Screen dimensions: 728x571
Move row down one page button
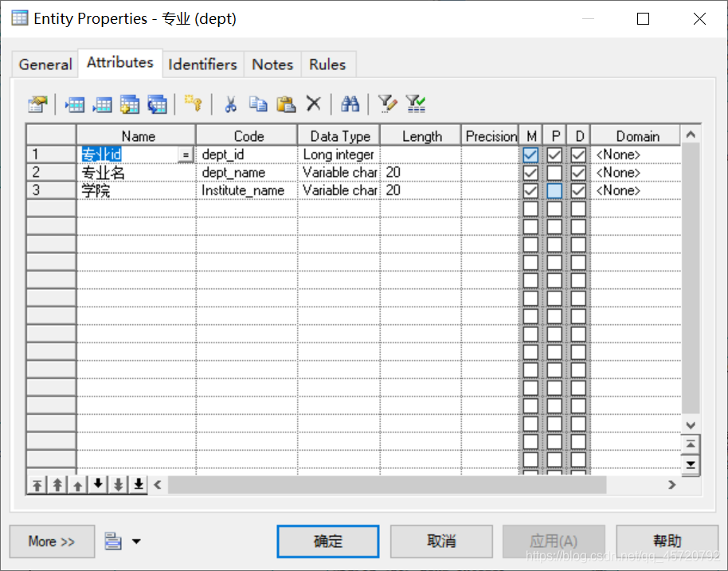pyautogui.click(x=119, y=485)
